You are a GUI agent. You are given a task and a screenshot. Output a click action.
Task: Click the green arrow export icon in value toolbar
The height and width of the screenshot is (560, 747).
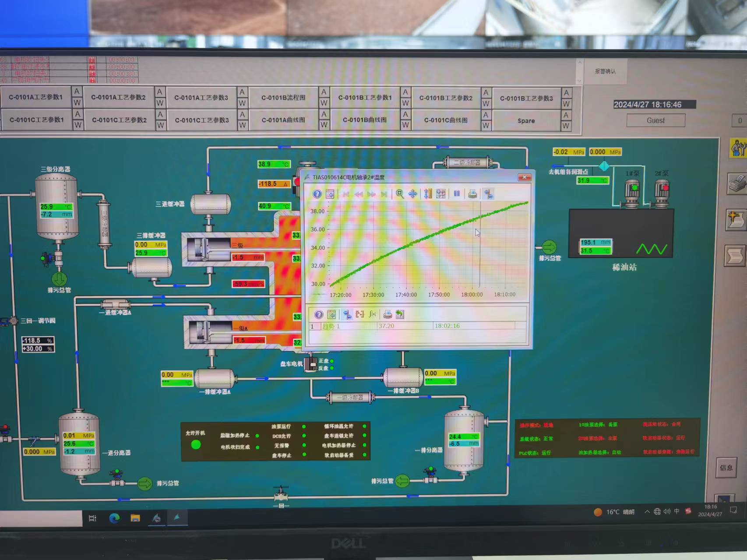tap(399, 314)
